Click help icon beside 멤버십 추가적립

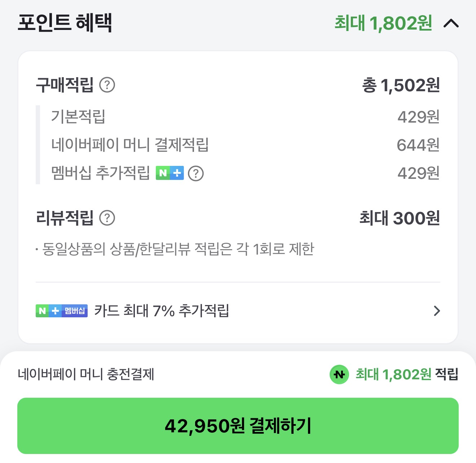[196, 173]
